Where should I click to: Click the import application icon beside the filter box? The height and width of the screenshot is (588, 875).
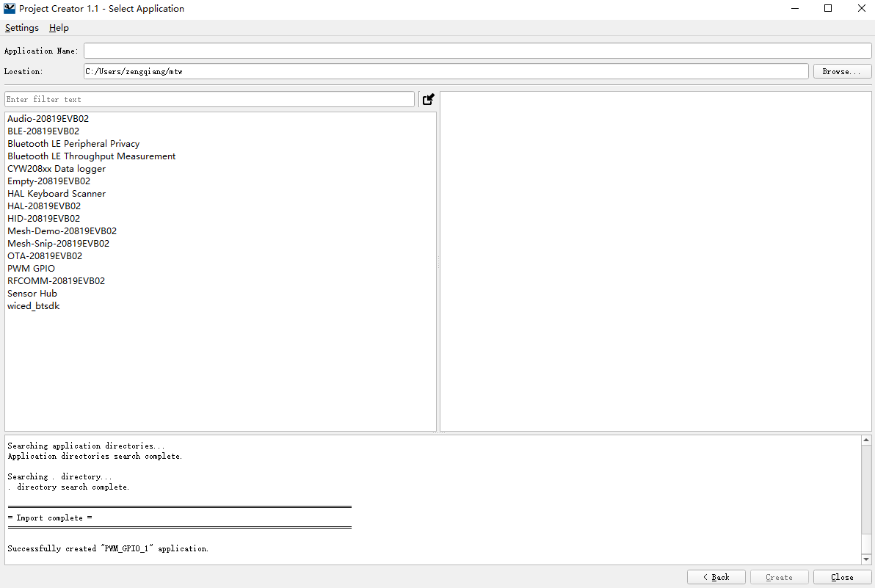428,98
